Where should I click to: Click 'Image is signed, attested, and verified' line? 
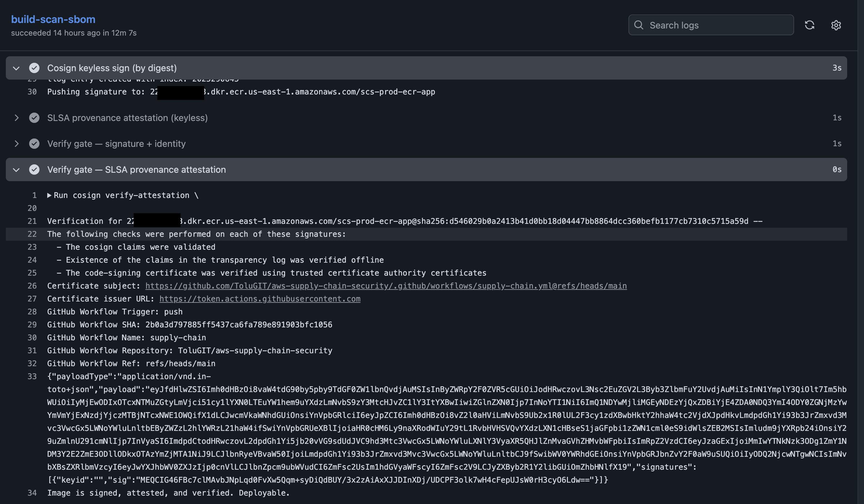tap(168, 493)
